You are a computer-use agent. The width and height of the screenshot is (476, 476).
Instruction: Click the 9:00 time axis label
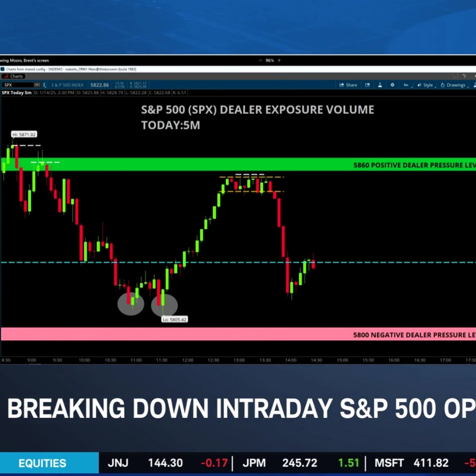(32, 360)
